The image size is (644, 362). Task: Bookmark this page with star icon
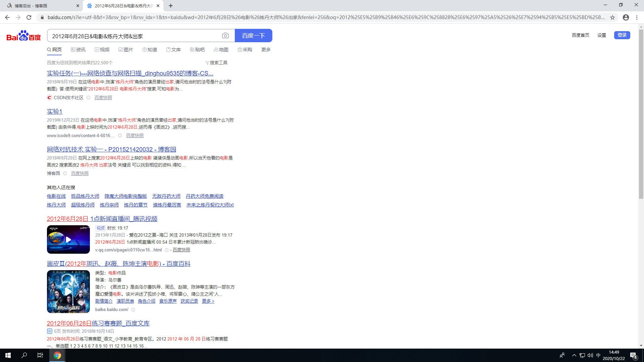[612, 17]
